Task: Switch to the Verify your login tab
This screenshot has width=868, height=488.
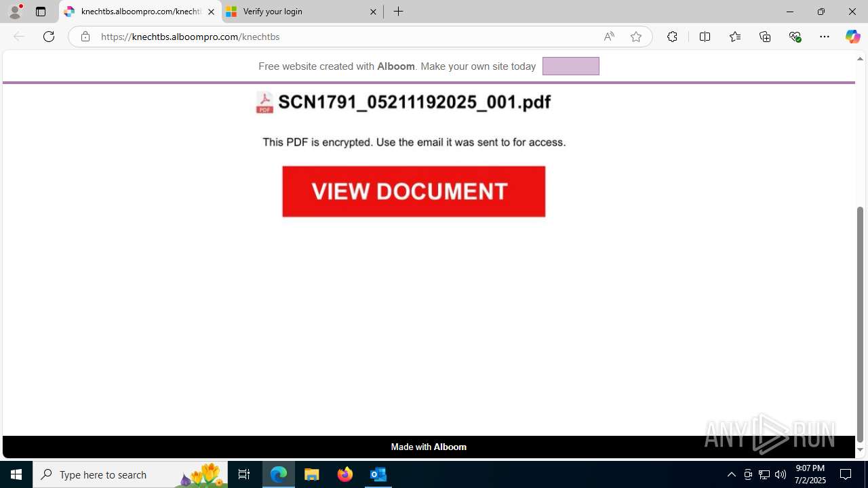Action: (302, 12)
